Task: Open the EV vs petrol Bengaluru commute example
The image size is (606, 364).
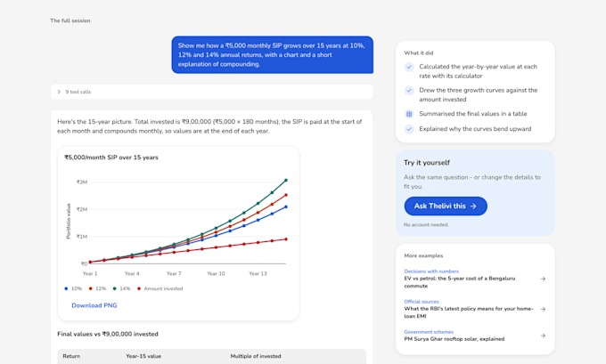Action: (475, 279)
